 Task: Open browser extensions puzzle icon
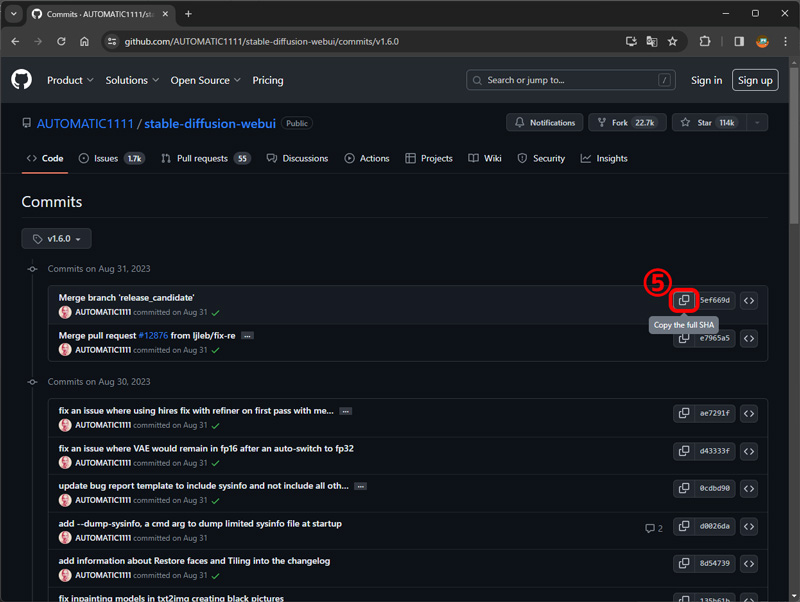click(x=705, y=42)
